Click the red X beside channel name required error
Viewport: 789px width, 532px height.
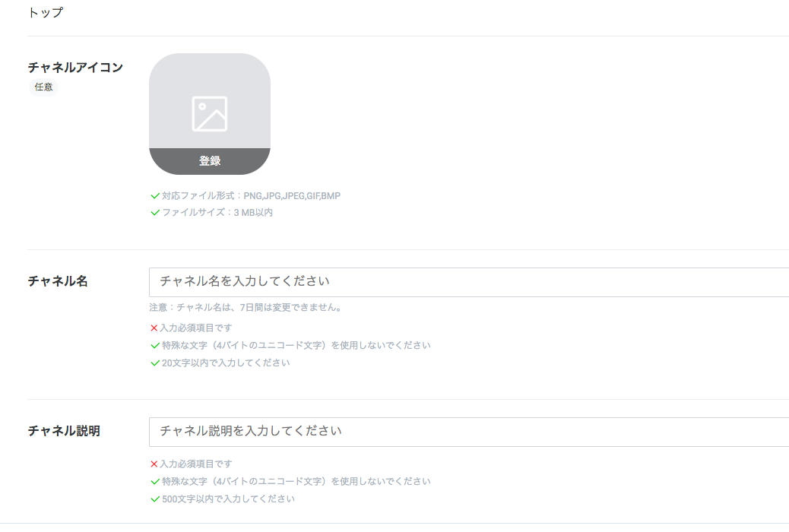(x=153, y=327)
